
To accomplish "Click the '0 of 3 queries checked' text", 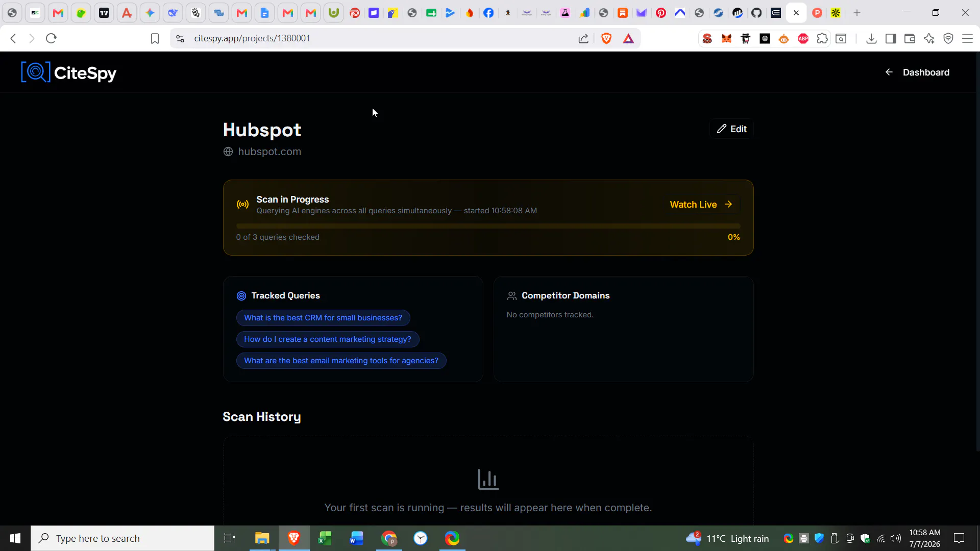I will [x=278, y=237].
